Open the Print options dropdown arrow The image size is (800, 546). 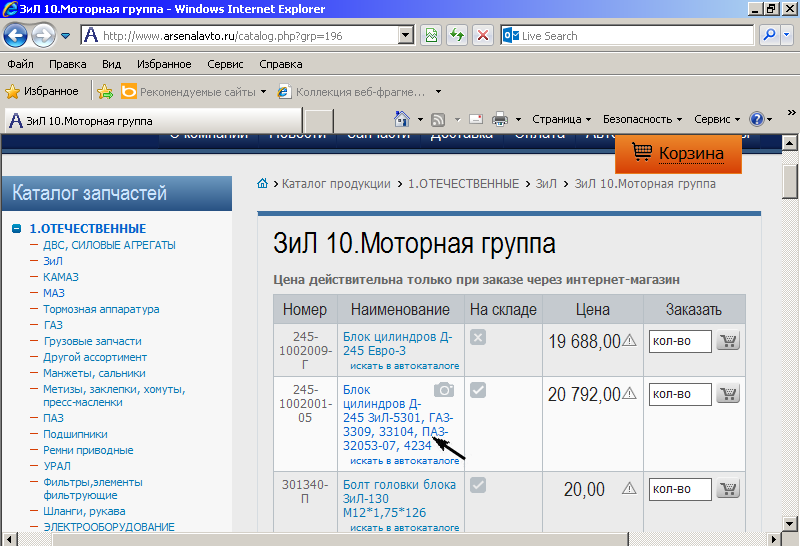(518, 119)
